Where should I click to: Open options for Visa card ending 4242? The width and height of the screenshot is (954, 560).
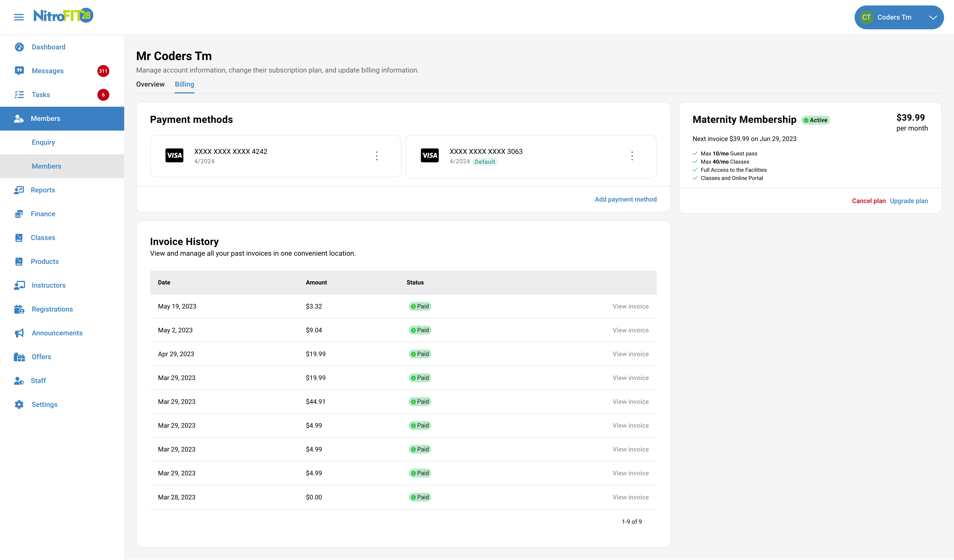[377, 155]
